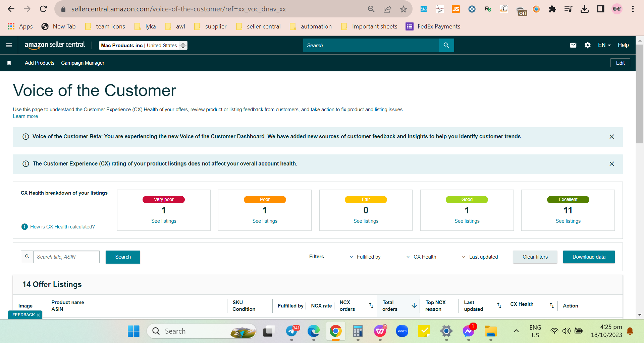Click the Seller Central top search field
This screenshot has width=644, height=343.
(371, 45)
